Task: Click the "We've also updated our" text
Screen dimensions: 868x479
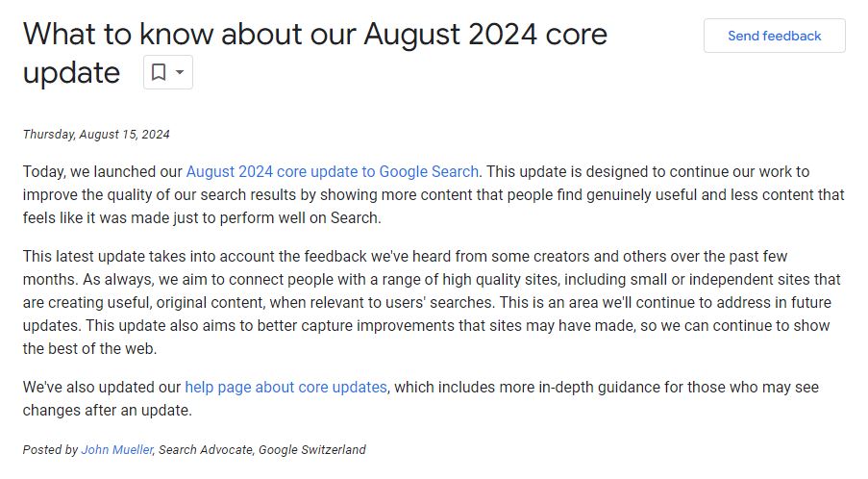Action: tap(102, 388)
